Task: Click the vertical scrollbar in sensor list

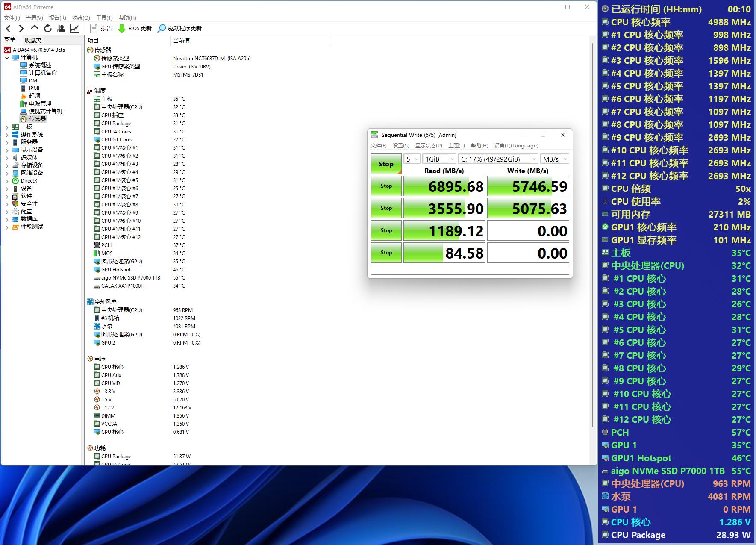Action: [592, 235]
